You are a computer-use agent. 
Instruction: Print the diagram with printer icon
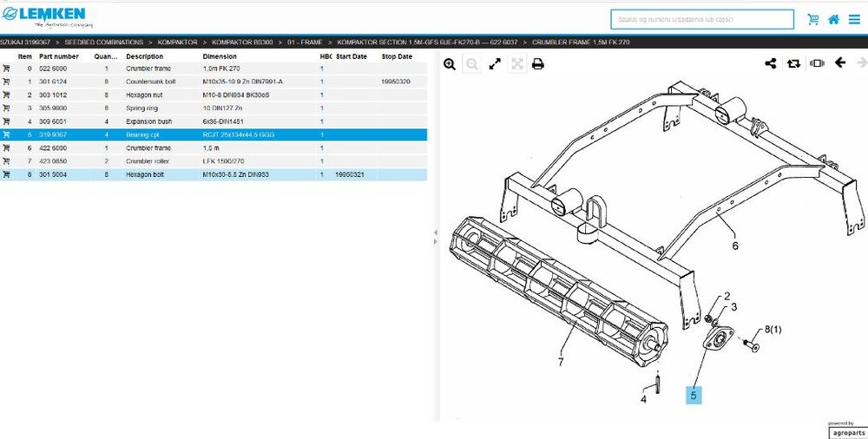coord(537,64)
